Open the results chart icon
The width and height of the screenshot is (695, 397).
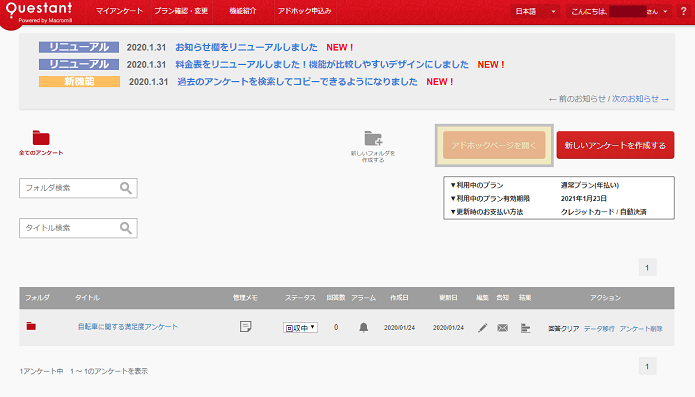point(525,328)
